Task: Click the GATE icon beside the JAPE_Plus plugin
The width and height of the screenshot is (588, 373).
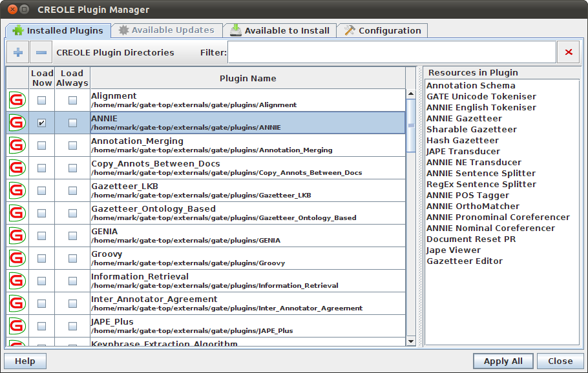Action: [x=17, y=326]
